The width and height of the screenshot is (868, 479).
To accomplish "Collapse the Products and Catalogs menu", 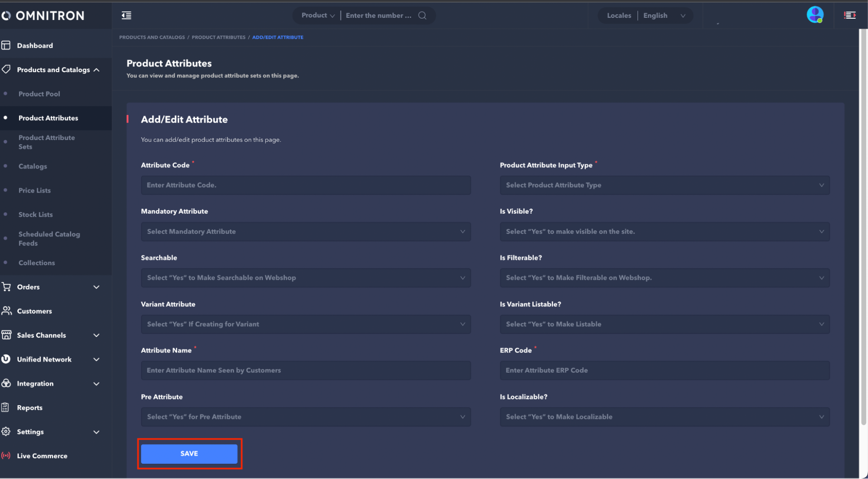I will (x=96, y=70).
